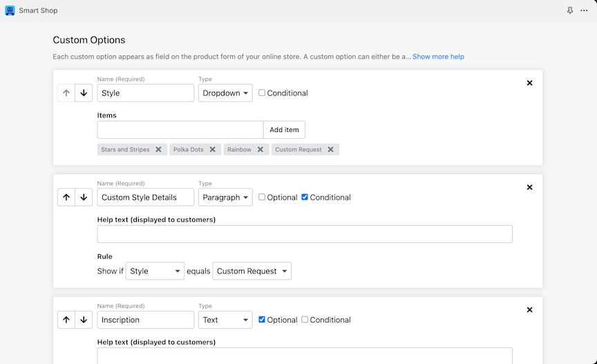Image resolution: width=597 pixels, height=364 pixels.
Task: Open the rule's Custom Request value dropdown
Action: [252, 271]
